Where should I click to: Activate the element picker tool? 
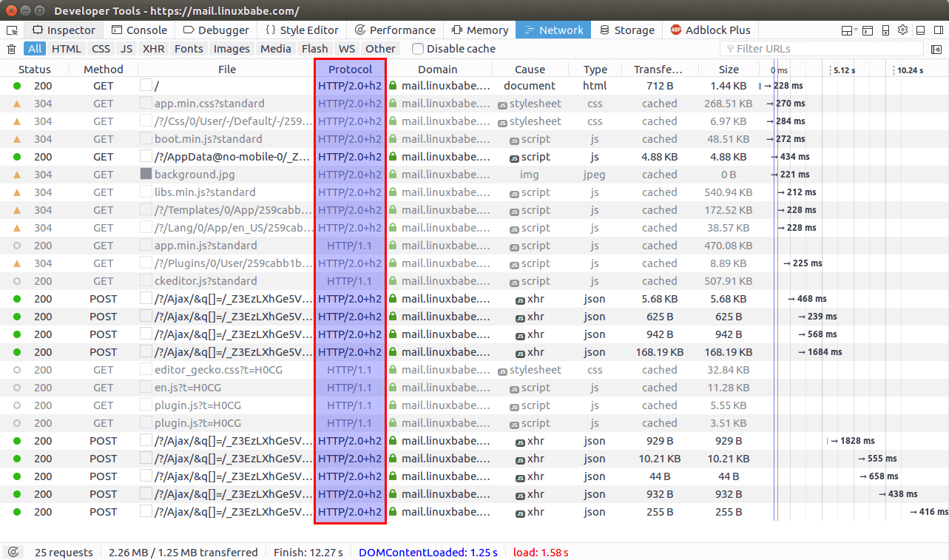(12, 30)
